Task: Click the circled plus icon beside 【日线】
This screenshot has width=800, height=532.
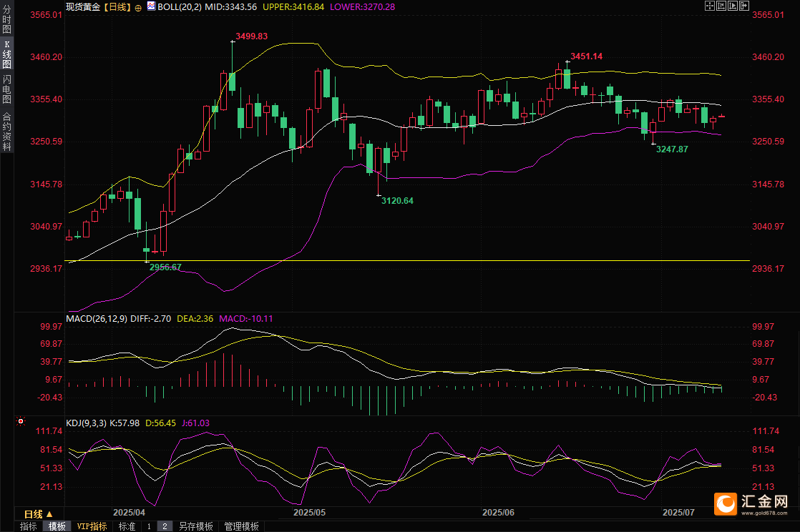Action: point(138,6)
